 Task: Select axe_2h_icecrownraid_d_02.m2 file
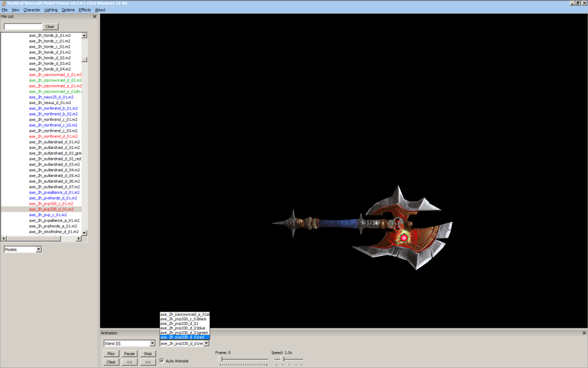point(55,80)
